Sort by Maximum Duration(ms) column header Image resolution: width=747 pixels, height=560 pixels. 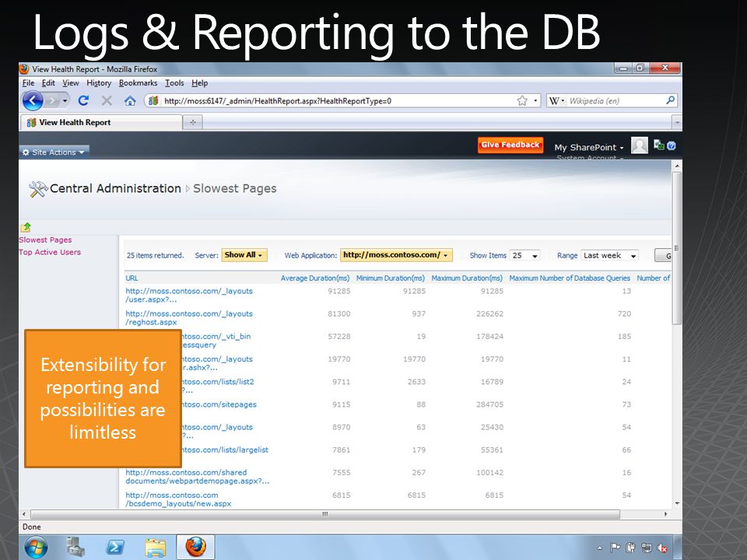pos(467,278)
